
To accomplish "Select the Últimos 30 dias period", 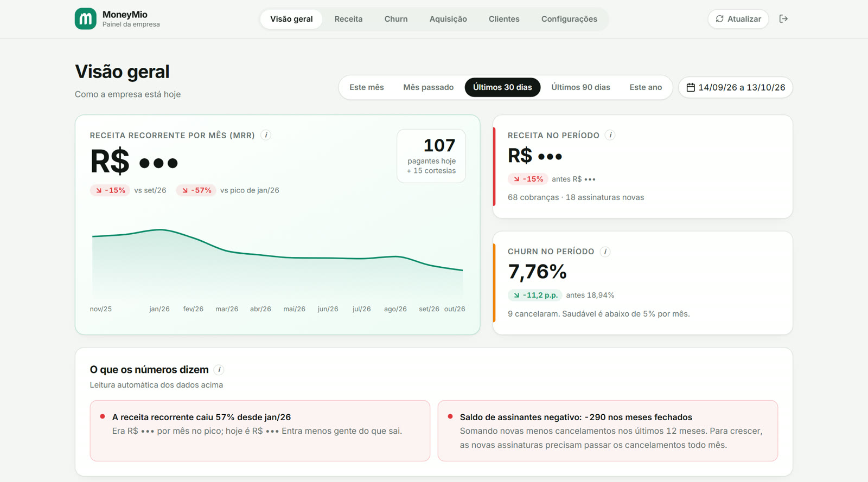I will click(x=502, y=87).
